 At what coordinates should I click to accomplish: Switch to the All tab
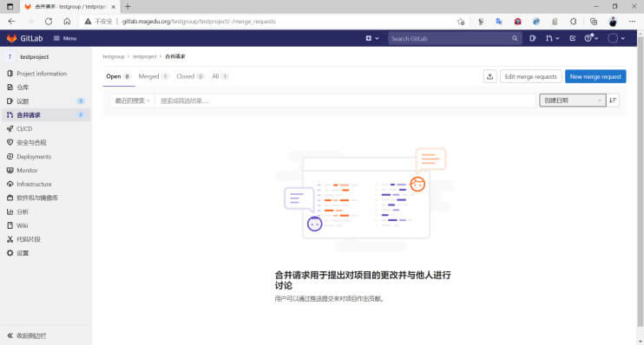click(220, 76)
